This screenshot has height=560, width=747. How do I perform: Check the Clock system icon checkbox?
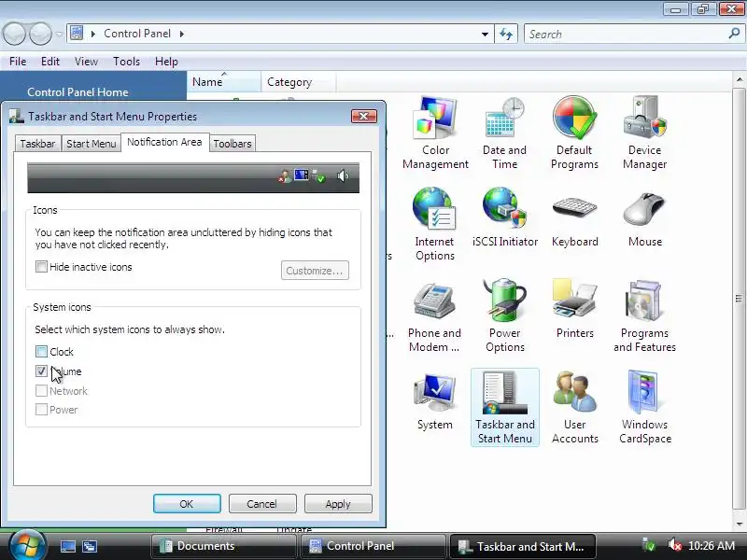point(41,352)
